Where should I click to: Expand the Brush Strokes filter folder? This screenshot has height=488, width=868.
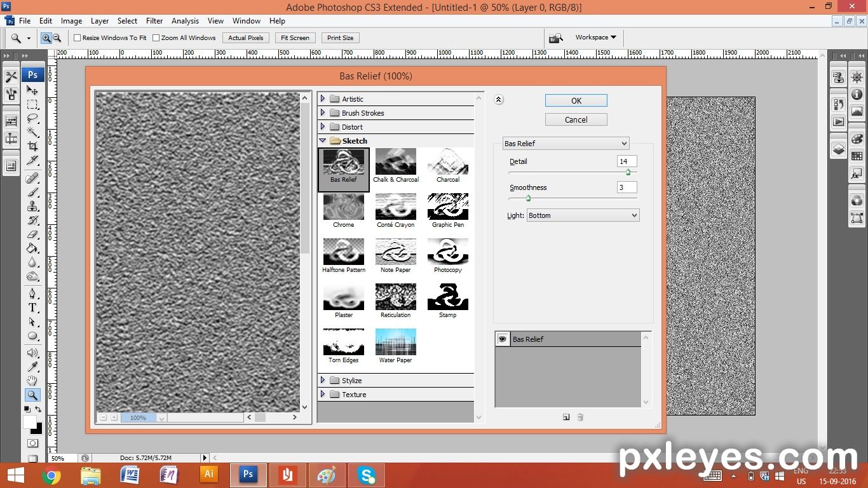(323, 112)
